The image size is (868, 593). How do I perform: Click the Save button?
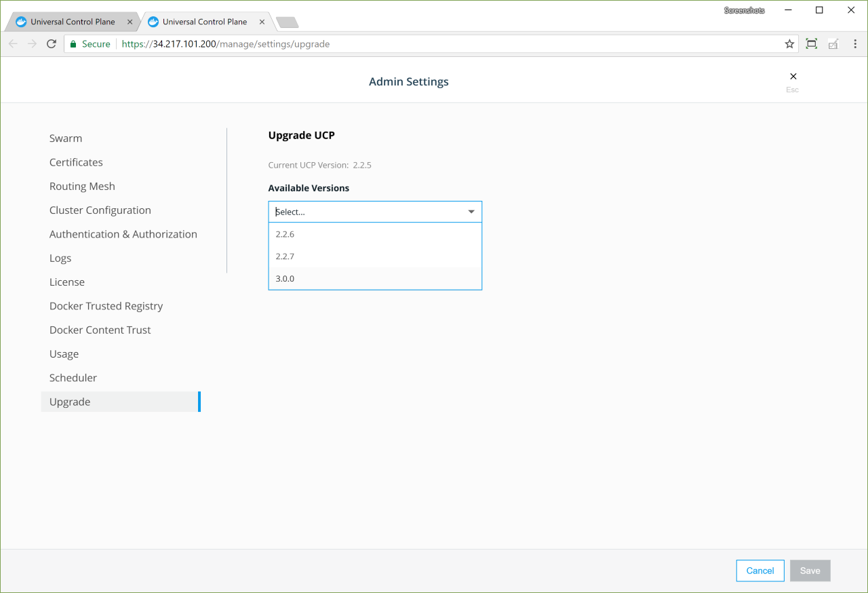click(810, 571)
